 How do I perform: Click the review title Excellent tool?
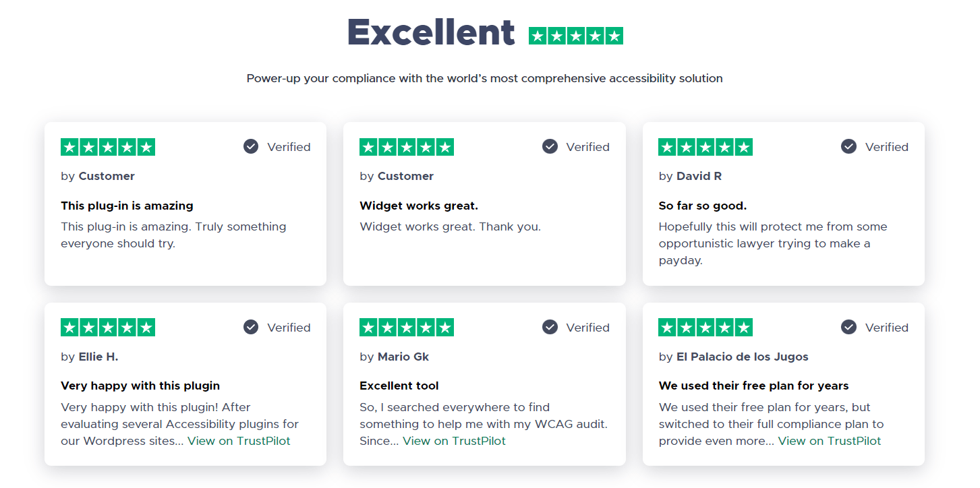click(399, 386)
